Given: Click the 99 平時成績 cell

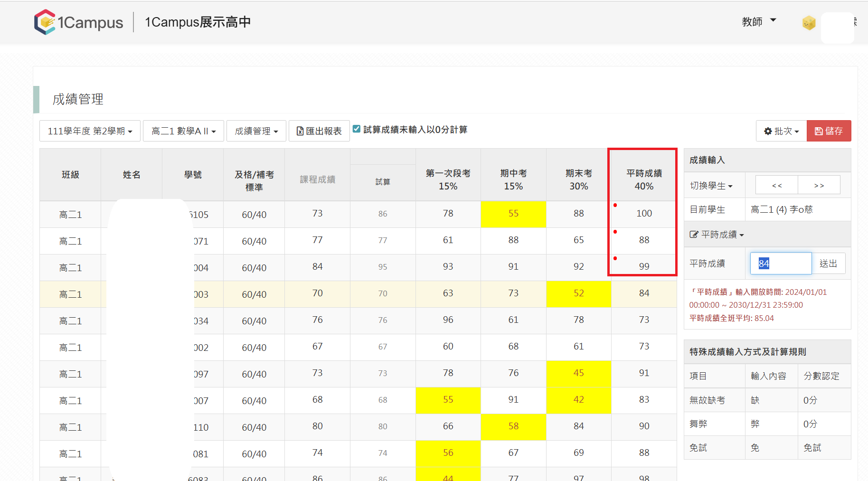Looking at the screenshot, I should click(644, 267).
